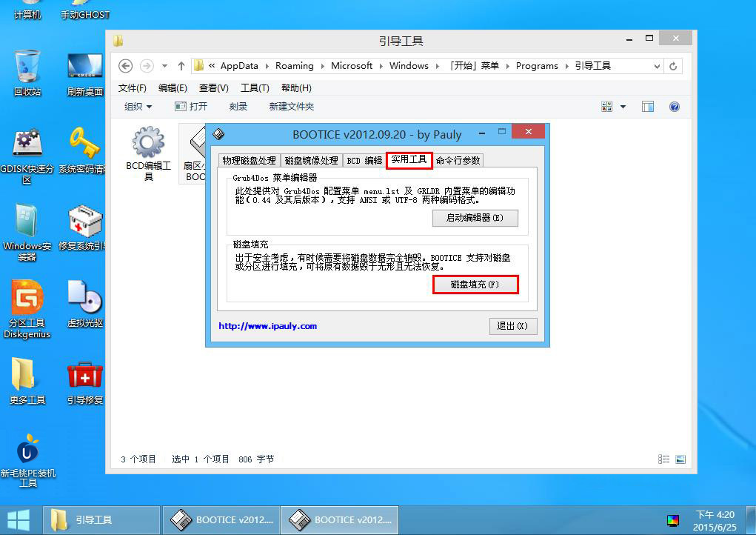Open the http://www.ipauly.com link
The height and width of the screenshot is (535, 756).
point(267,326)
